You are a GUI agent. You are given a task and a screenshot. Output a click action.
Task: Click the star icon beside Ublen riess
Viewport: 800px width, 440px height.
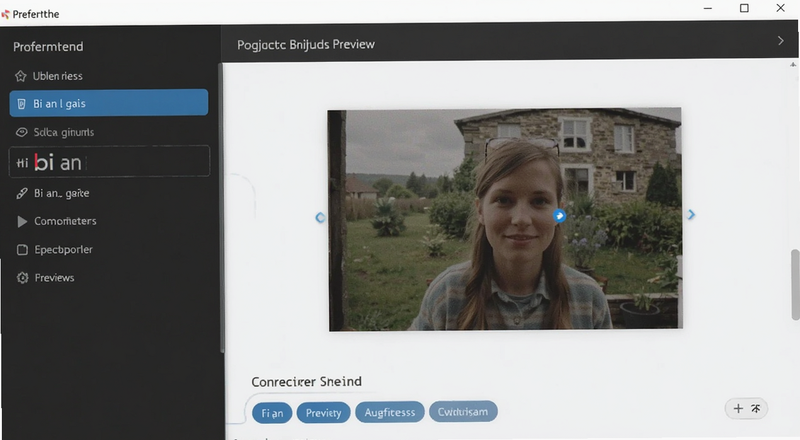coord(20,76)
